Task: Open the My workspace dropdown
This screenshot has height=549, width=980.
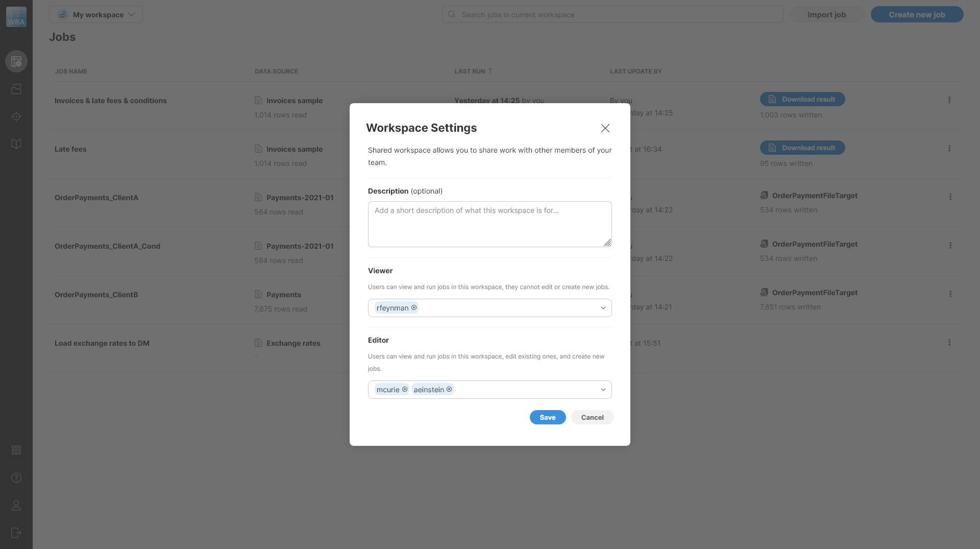Action: coord(96,14)
